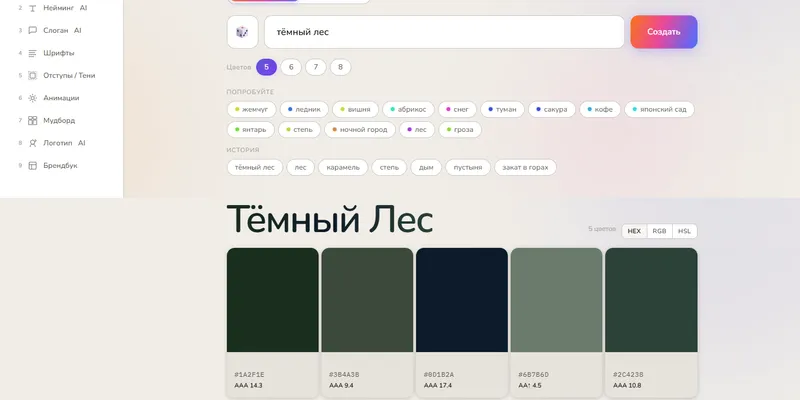This screenshot has width=800, height=400.
Task: Open the Слоган AI section
Action: (61, 31)
